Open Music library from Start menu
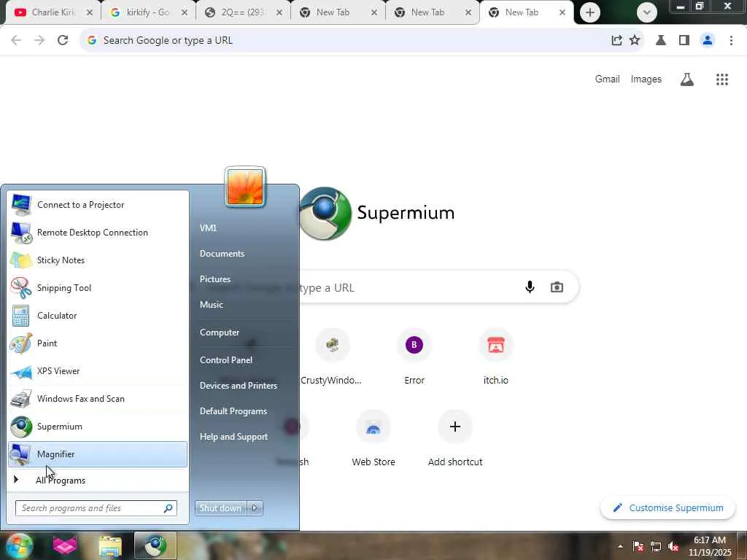 (211, 305)
